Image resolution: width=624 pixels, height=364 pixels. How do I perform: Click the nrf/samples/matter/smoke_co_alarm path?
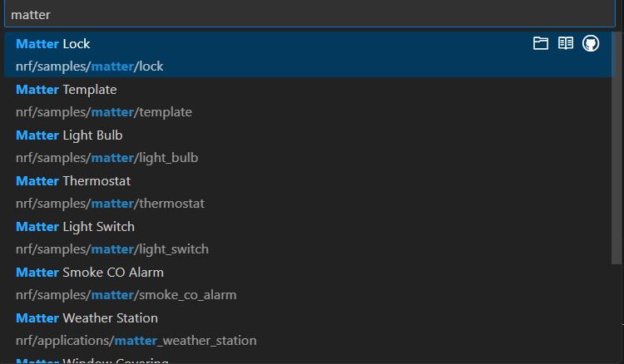126,295
